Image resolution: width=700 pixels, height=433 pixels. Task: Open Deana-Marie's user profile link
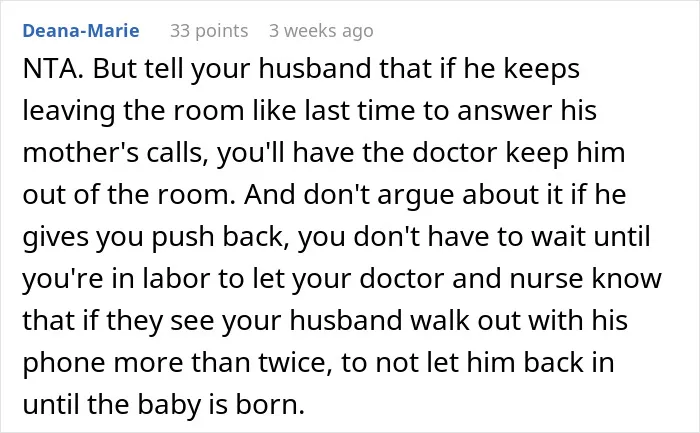(x=81, y=31)
